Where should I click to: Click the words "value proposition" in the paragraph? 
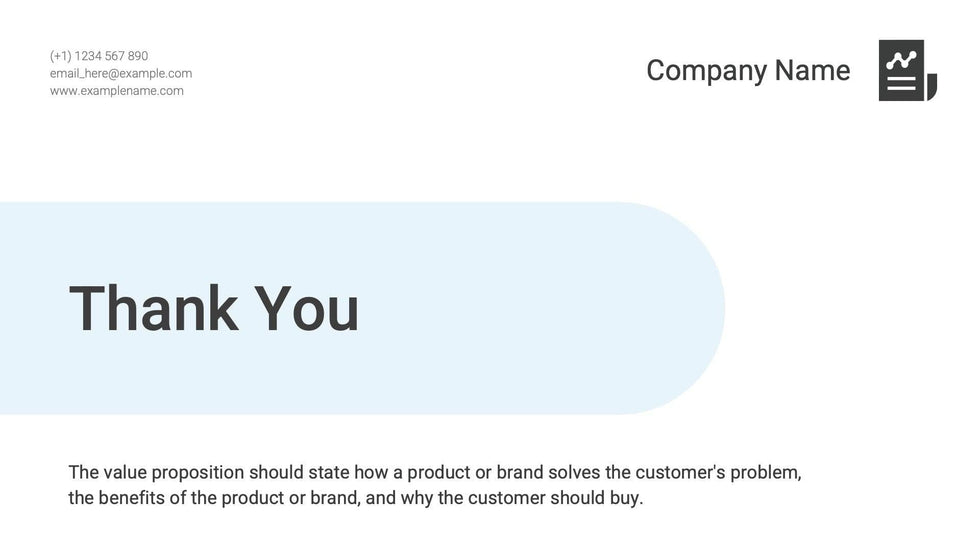pyautogui.click(x=173, y=472)
